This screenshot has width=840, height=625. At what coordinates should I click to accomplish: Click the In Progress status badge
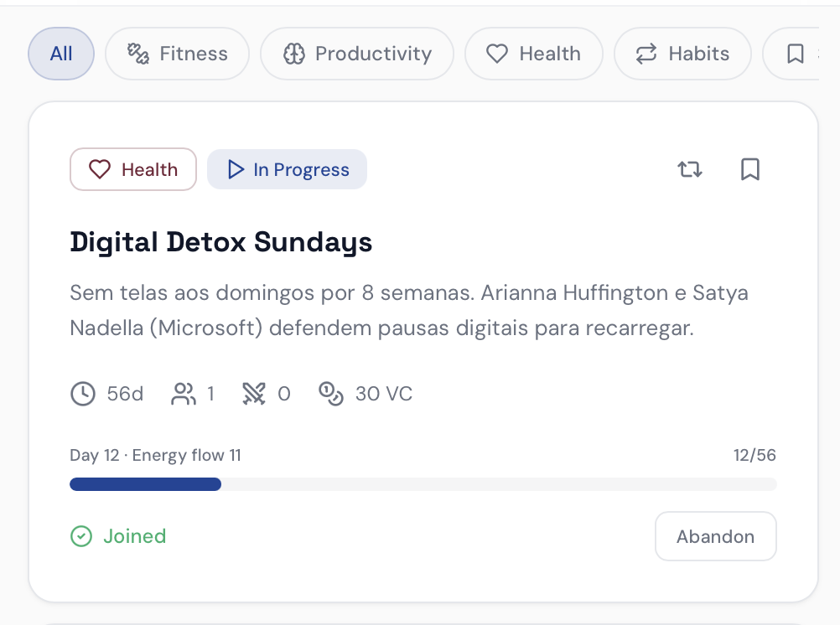[x=288, y=169]
